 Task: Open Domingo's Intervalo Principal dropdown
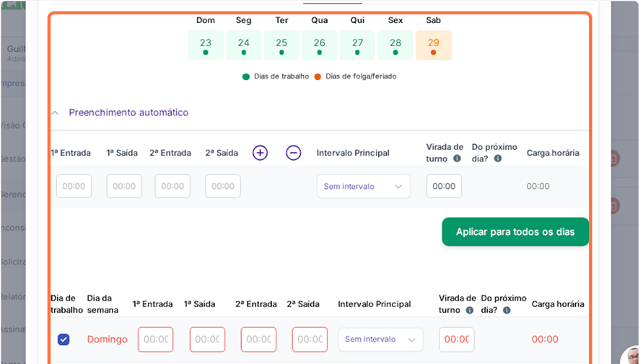pos(380,339)
